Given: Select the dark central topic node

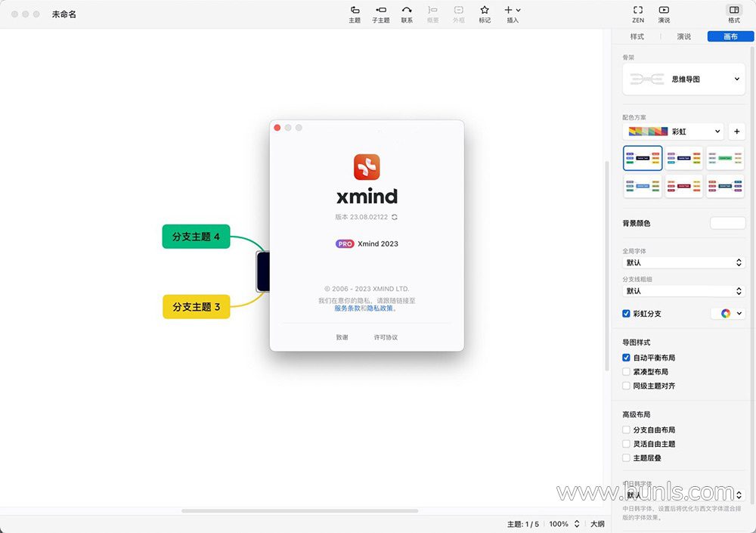Looking at the screenshot, I should tap(263, 271).
